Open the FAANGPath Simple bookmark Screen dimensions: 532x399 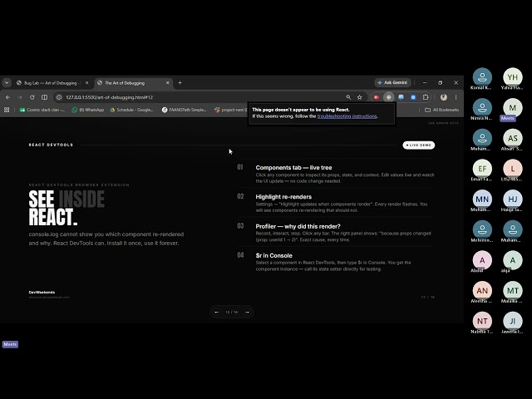pyautogui.click(x=185, y=110)
